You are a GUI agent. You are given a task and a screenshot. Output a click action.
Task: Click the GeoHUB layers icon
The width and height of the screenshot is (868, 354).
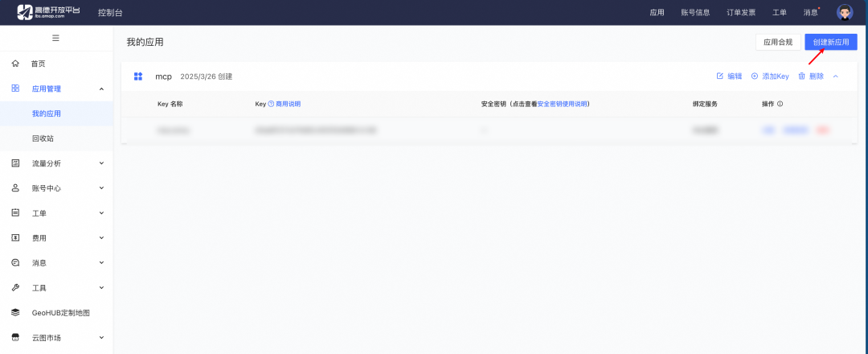pyautogui.click(x=15, y=313)
